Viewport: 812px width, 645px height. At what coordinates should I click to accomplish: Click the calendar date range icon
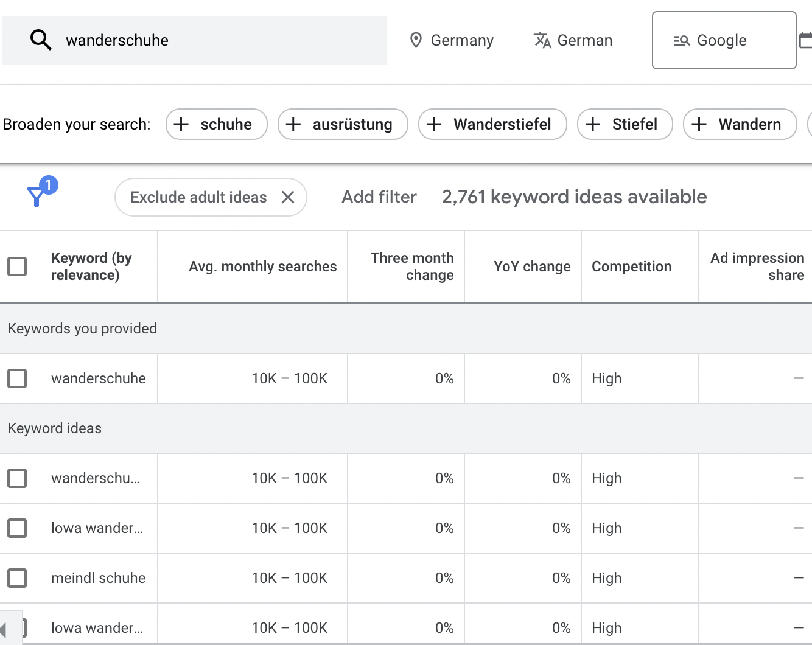coord(805,40)
